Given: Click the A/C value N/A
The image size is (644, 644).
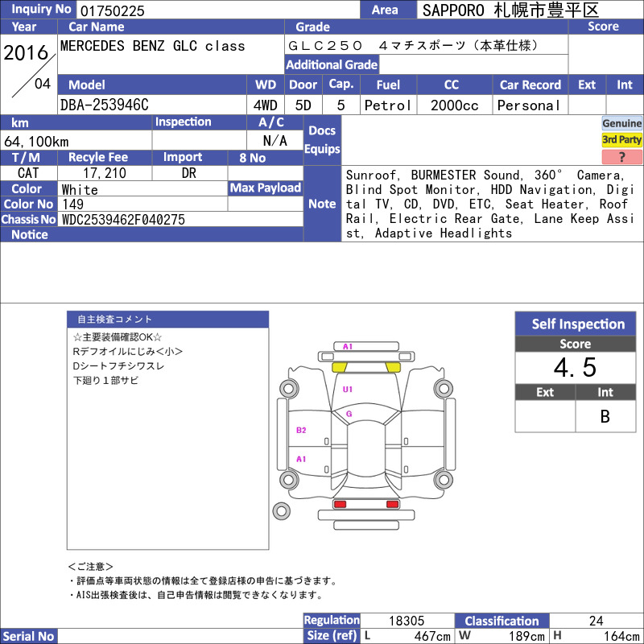Looking at the screenshot, I should click(275, 141).
